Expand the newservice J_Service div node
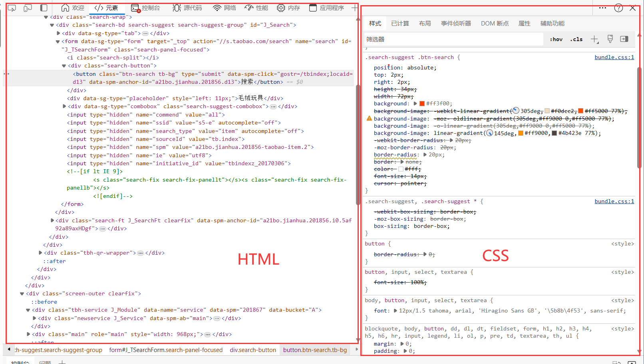 (x=34, y=318)
